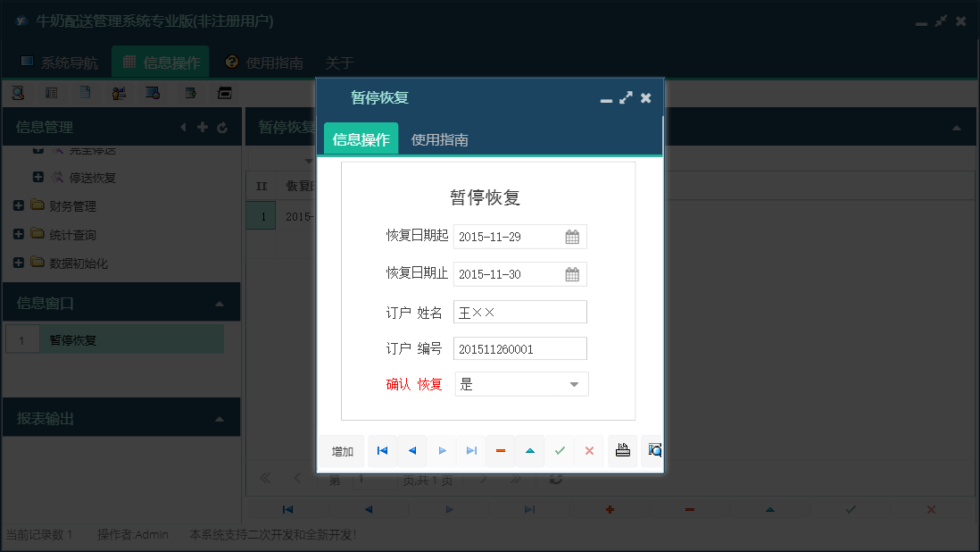Jump to last record using navigation icon
980x552 pixels.
[x=471, y=451]
